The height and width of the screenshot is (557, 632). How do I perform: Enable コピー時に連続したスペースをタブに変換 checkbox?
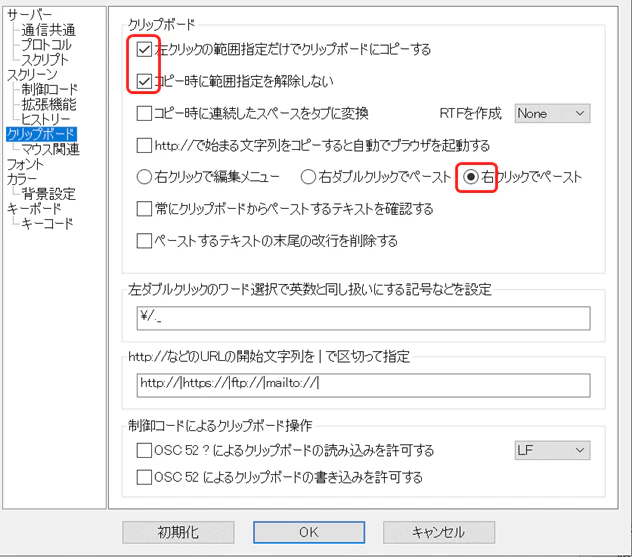click(144, 113)
